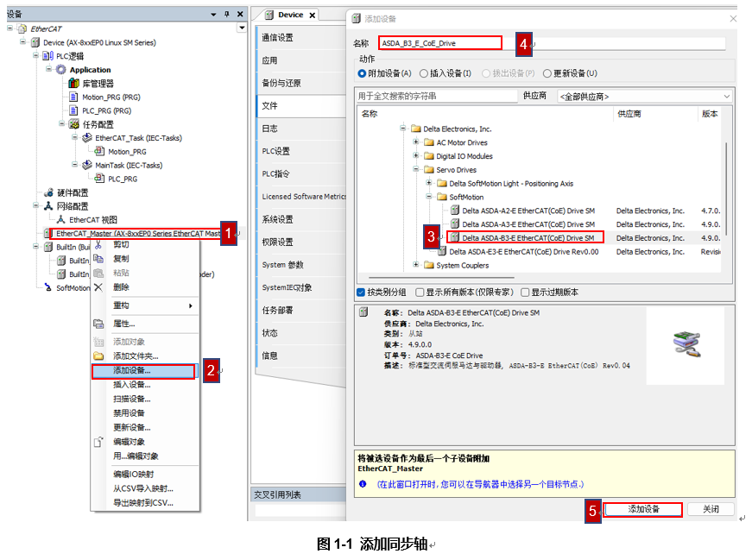Screen dimensions: 752x560
Task: Collapse the Delta Electronics, Inc. tree node
Action: [403, 128]
